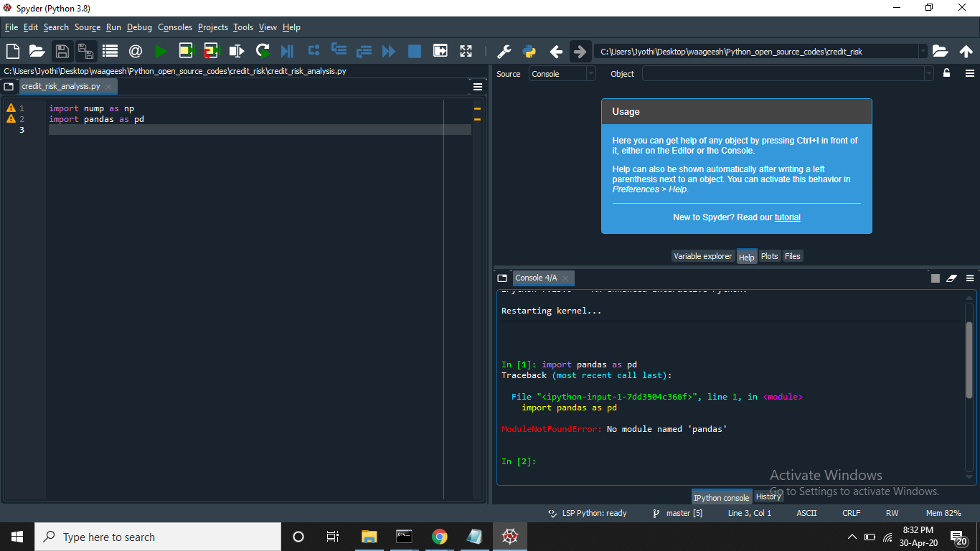Open the Spyder tutorial link
Viewport: 980px width, 551px height.
[787, 217]
